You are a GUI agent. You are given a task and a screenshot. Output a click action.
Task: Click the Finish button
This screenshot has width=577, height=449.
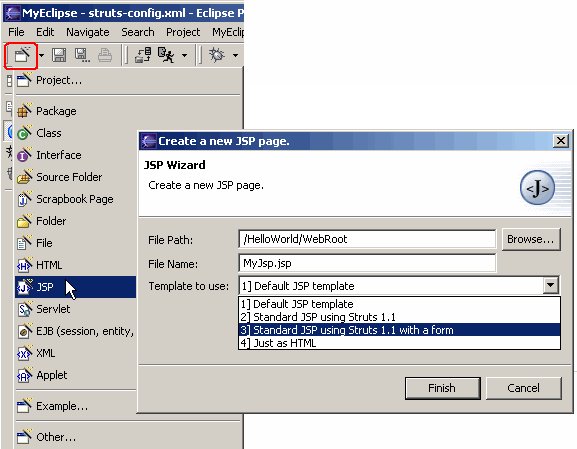[x=442, y=388]
